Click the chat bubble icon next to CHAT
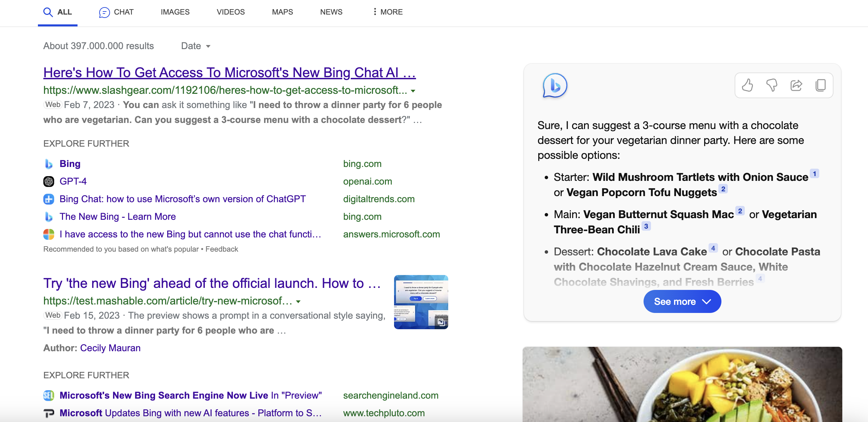Viewport: 868px width, 422px height. [x=104, y=13]
